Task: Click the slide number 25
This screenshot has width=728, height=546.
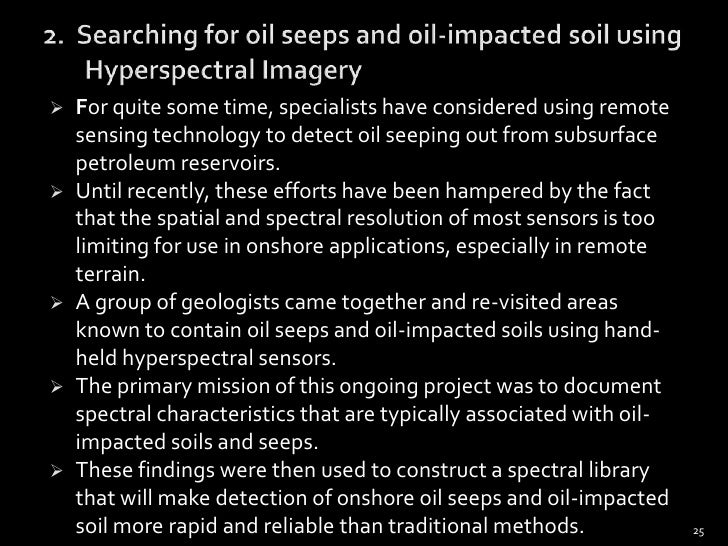Action: tap(698, 532)
